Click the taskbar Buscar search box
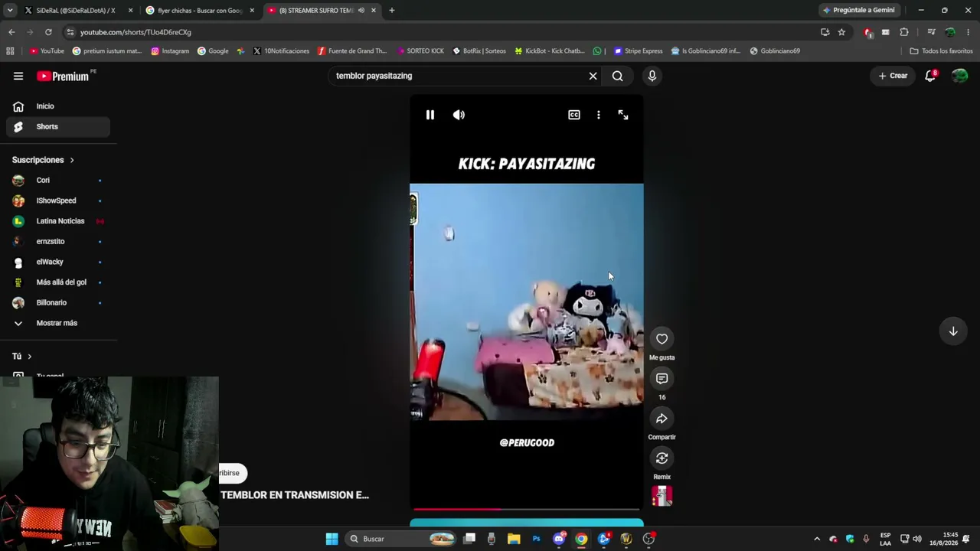Screen dimensions: 980x551 click(x=400, y=539)
